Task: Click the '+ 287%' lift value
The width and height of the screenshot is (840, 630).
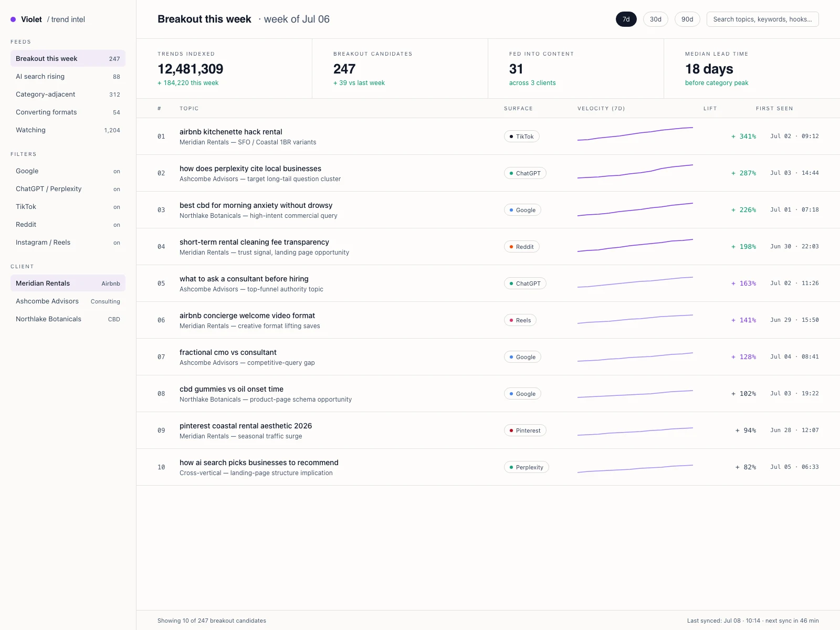Action: (743, 173)
